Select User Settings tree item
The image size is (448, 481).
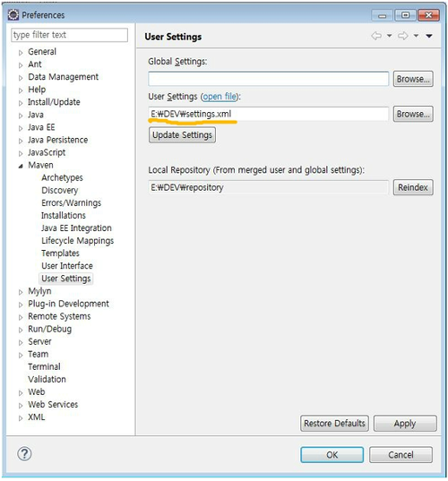coord(66,279)
